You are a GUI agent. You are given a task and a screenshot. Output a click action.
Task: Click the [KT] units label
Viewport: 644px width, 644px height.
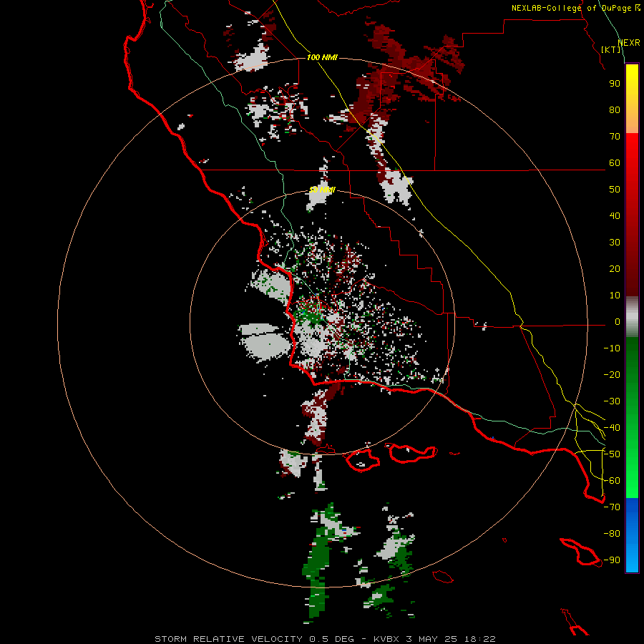611,49
